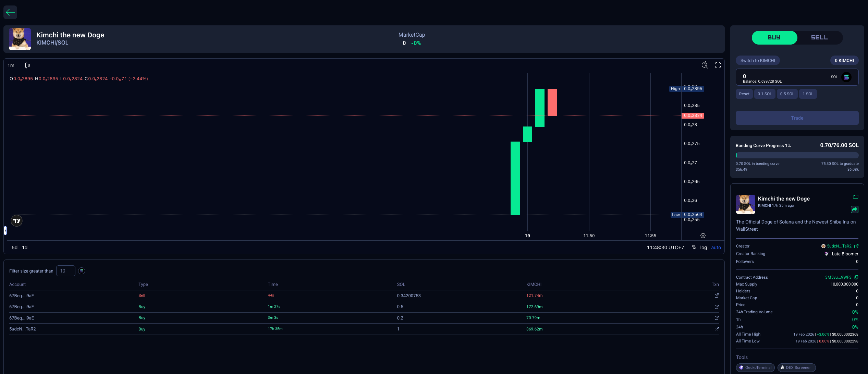
Task: Copy the contract address 3M5vu...9WF3
Action: (x=856, y=277)
